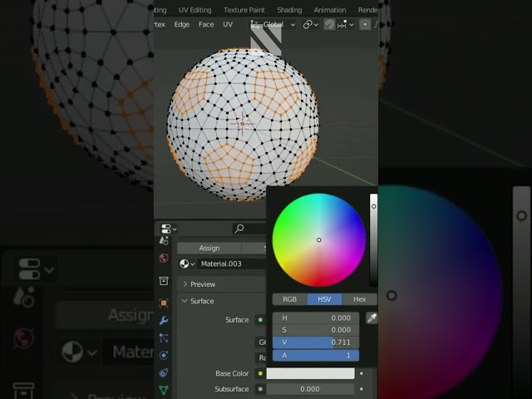The image size is (532, 399).
Task: Switch to the Shading workspace
Action: (x=289, y=10)
